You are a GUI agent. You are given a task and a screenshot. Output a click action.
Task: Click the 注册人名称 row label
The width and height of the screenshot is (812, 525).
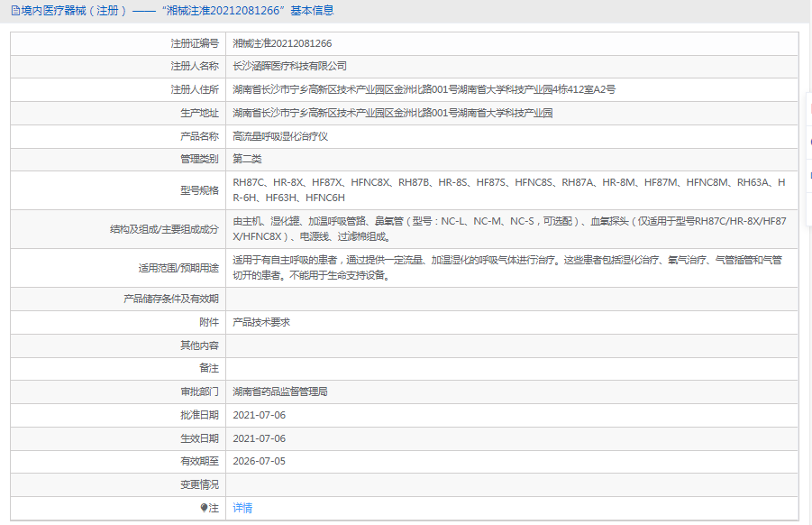click(195, 67)
